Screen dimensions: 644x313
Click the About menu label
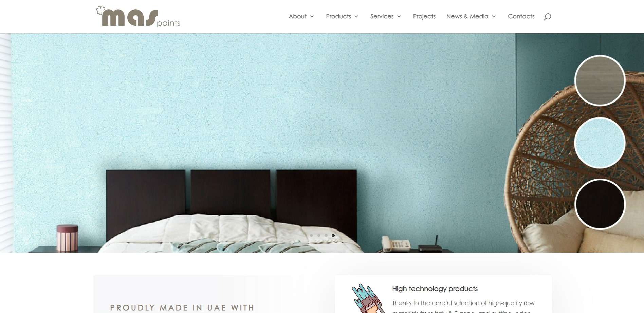[297, 16]
